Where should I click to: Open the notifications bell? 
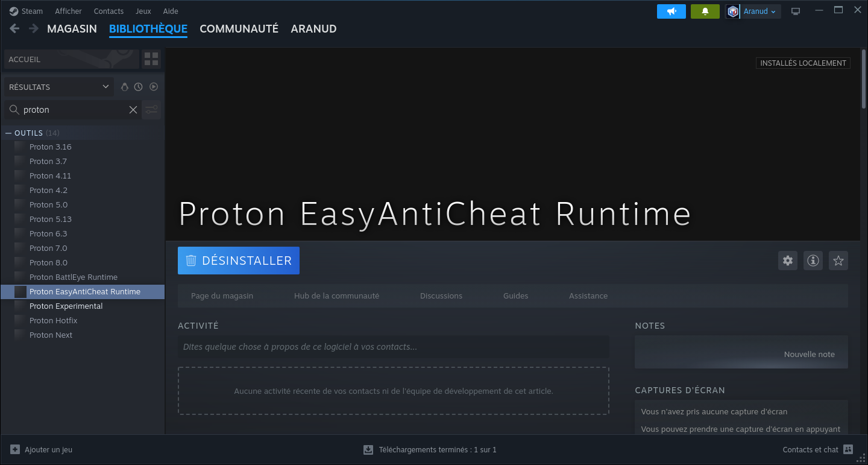point(705,11)
